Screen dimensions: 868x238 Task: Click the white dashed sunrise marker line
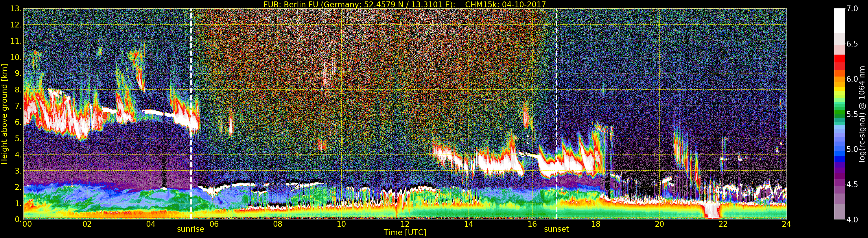[x=191, y=114]
